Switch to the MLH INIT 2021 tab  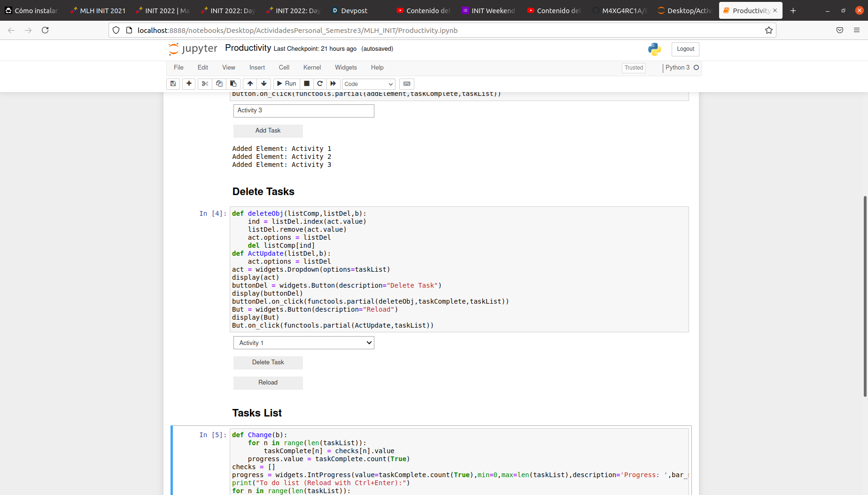point(97,10)
